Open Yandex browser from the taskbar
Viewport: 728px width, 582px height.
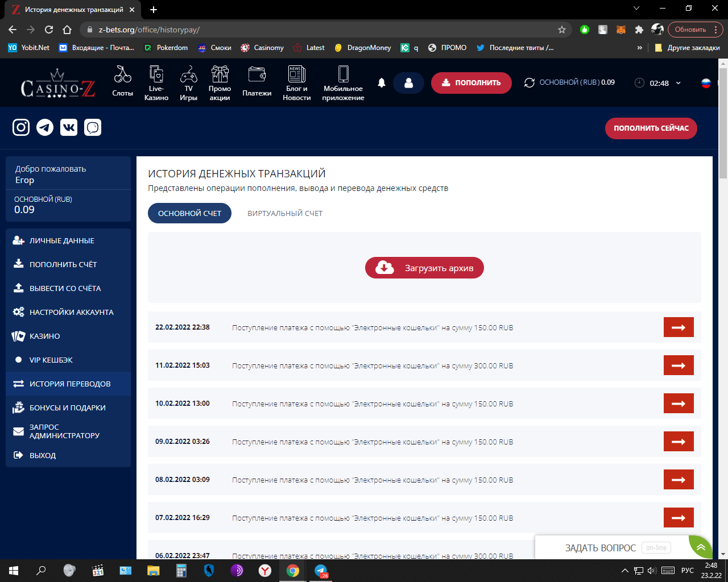pos(265,571)
